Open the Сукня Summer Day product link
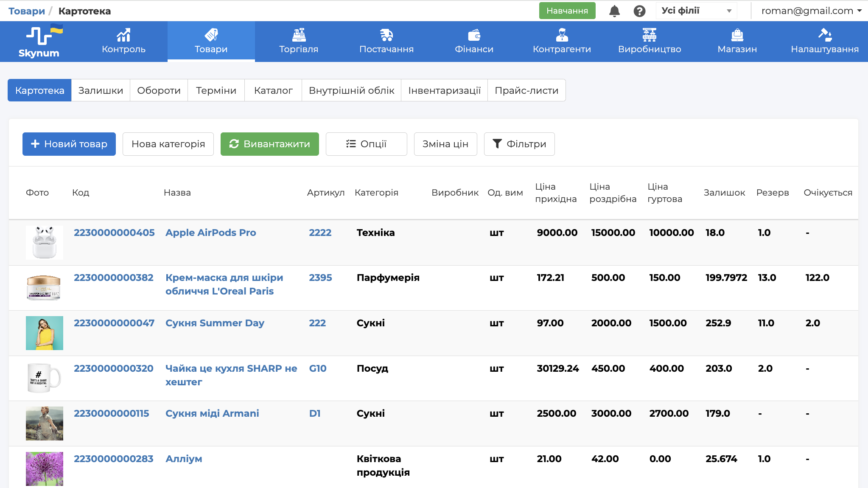Screen dimensions: 868x488 click(215, 323)
